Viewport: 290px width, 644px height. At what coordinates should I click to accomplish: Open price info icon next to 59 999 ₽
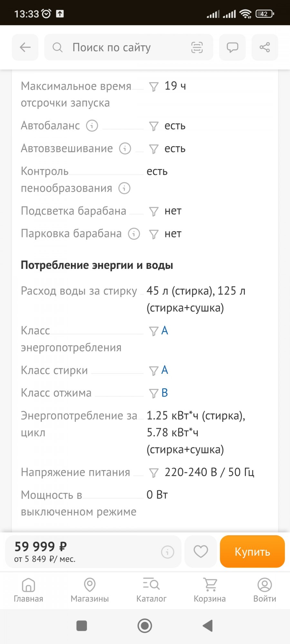(168, 552)
